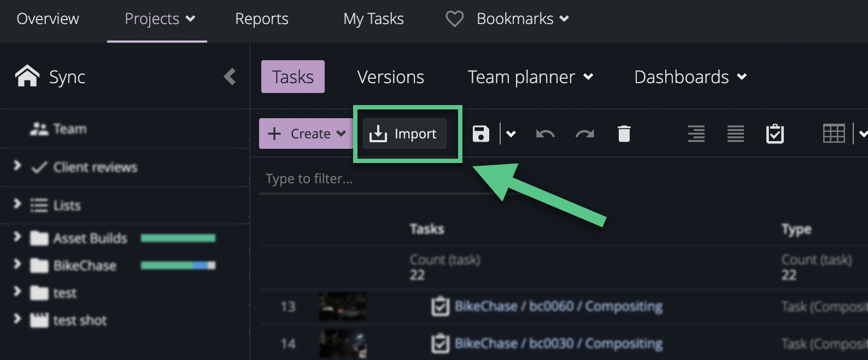Open the save options dropdown arrow
The width and height of the screenshot is (868, 360).
pos(511,133)
